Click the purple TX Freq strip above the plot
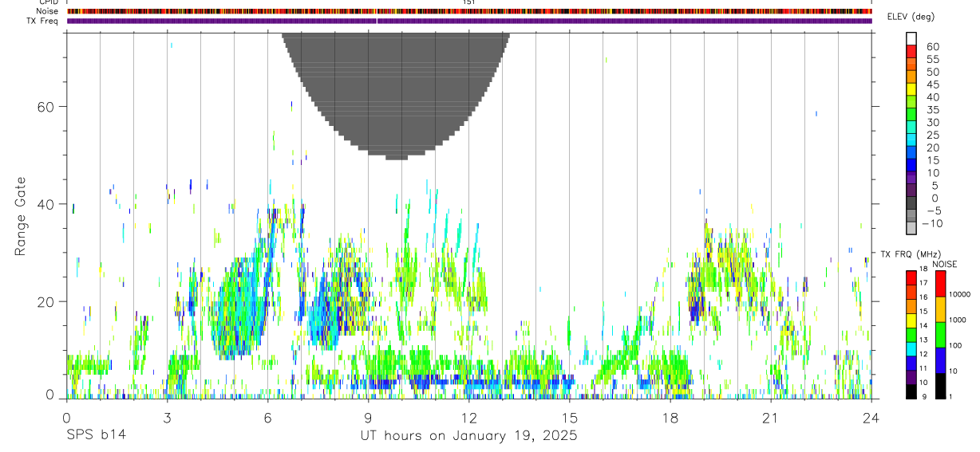This screenshot has width=980, height=452. [x=469, y=21]
